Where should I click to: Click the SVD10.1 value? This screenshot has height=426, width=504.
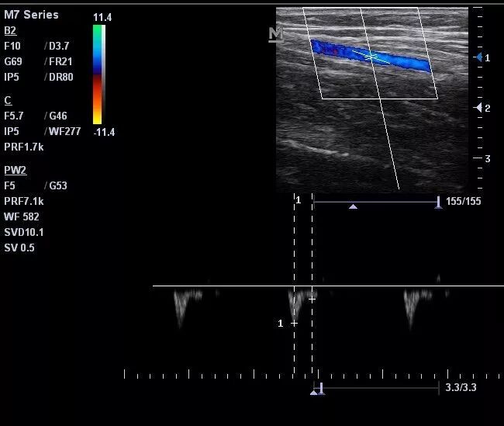[x=24, y=232]
